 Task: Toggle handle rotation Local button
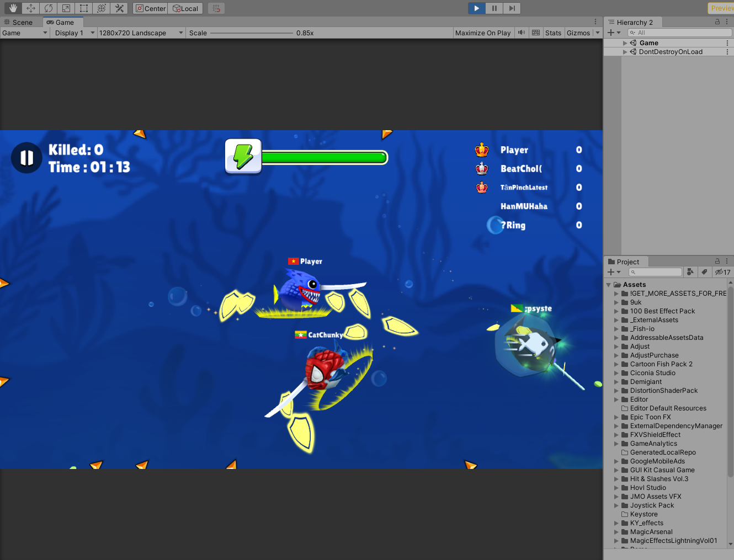click(x=185, y=8)
